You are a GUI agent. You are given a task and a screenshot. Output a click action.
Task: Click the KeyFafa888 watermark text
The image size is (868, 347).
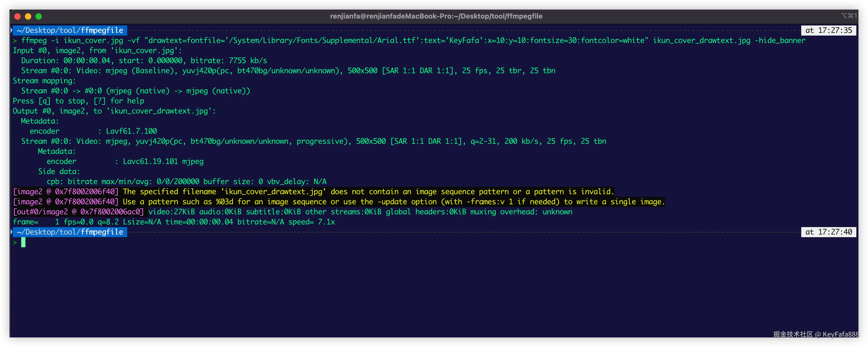coord(840,334)
